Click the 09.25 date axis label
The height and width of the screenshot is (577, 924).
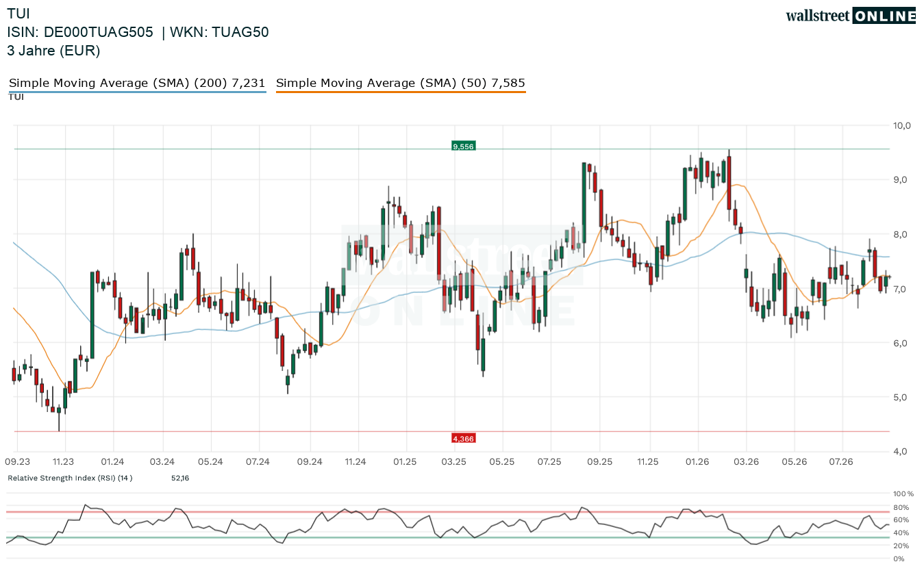coord(600,462)
